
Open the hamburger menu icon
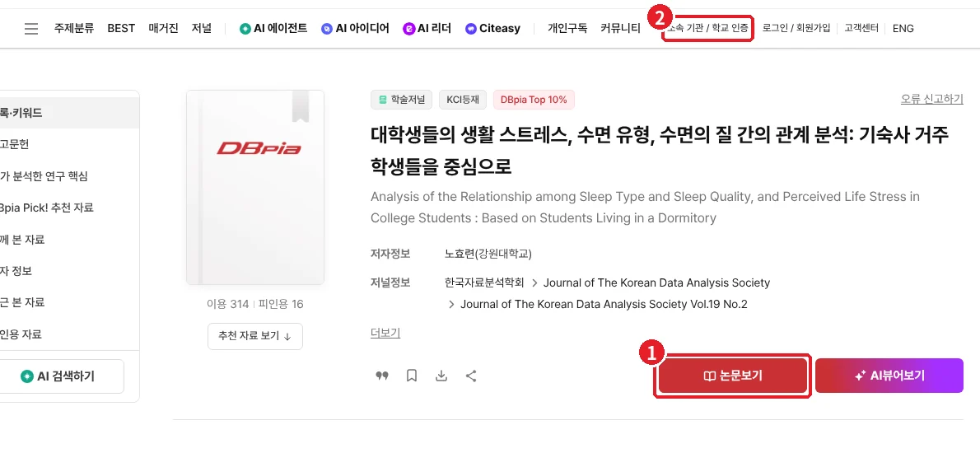(x=31, y=29)
